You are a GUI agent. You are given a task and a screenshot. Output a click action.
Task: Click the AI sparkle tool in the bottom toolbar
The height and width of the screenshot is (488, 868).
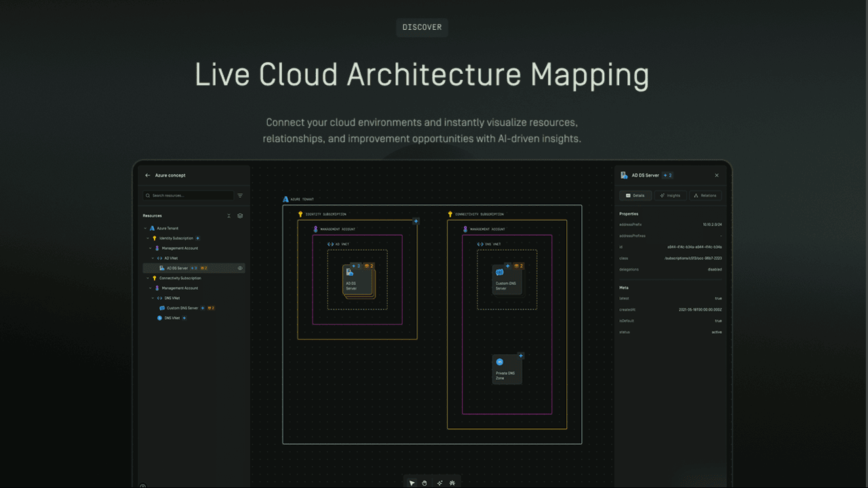[x=439, y=483]
